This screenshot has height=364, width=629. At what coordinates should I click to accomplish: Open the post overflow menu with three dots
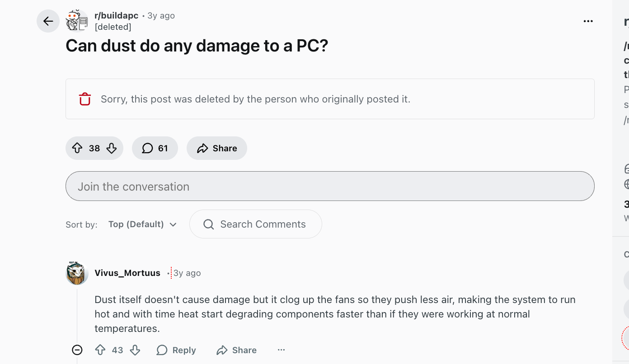tap(588, 21)
